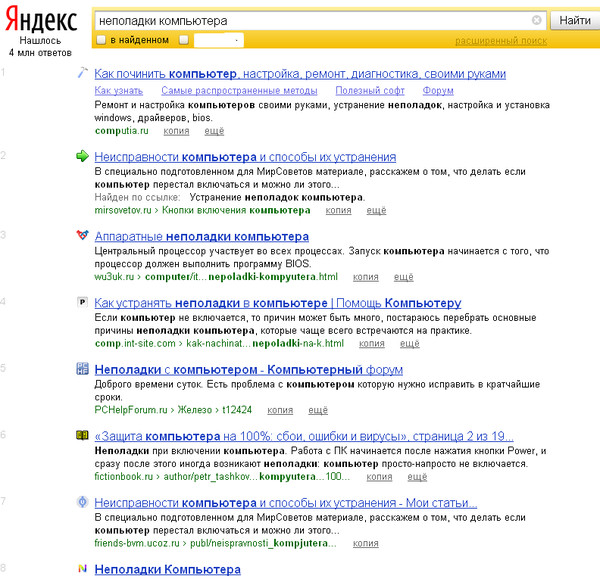Screen dimensions: 600x579
Task: Open wu3uk.ru green URL
Action: 114,277
